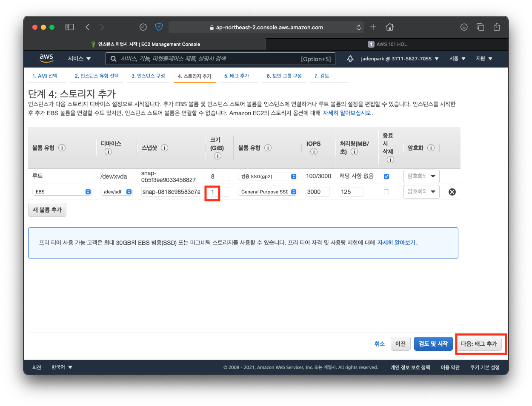Image resolution: width=532 pixels, height=406 pixels.
Task: Click the 다음: 태그 추가 button
Action: (x=479, y=344)
